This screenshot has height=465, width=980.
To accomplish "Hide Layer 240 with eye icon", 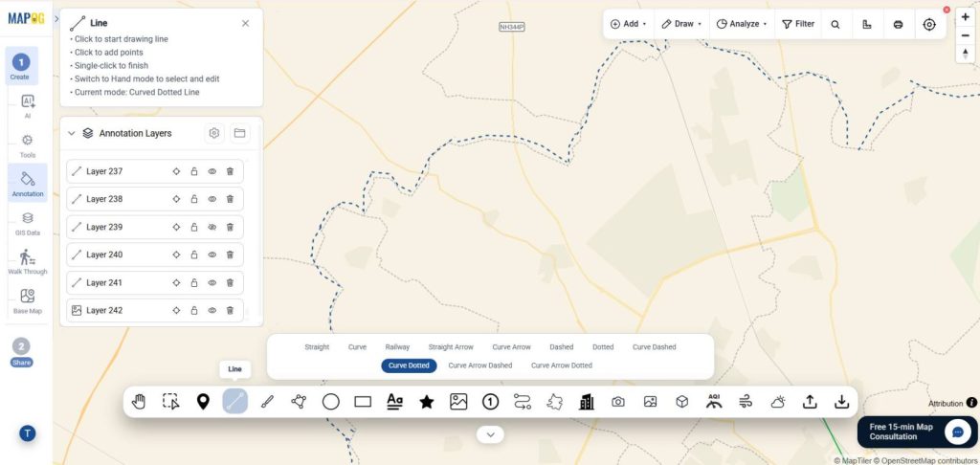I will [212, 255].
